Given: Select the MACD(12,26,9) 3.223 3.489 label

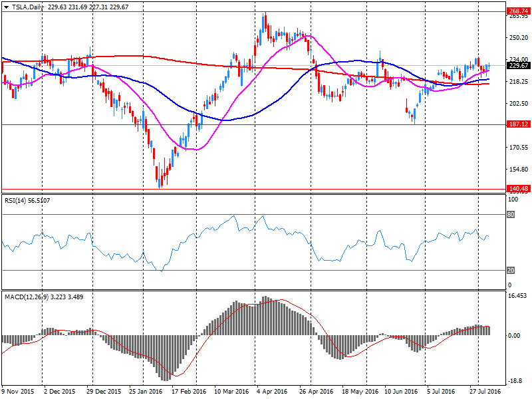Looking at the screenshot, I should [x=44, y=297].
